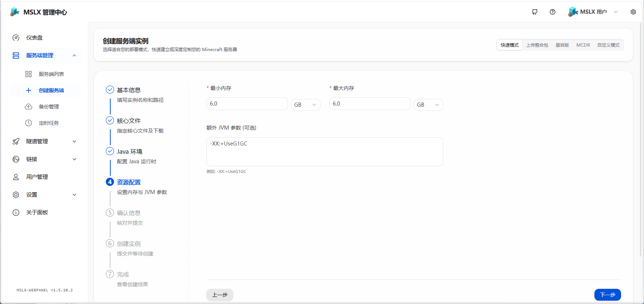
Task: Focus the 最小内存 input field
Action: 247,104
